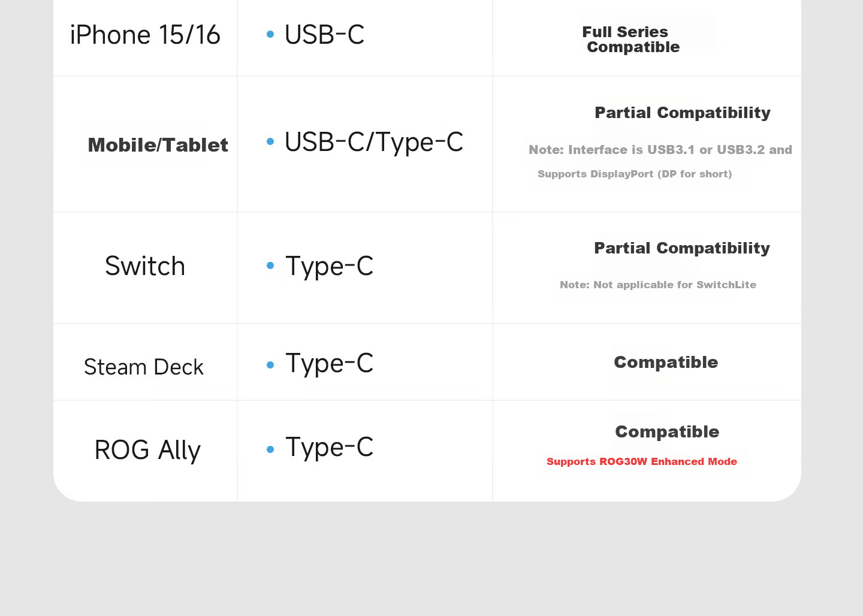Select the iPhone 15/16 device label

tap(145, 35)
